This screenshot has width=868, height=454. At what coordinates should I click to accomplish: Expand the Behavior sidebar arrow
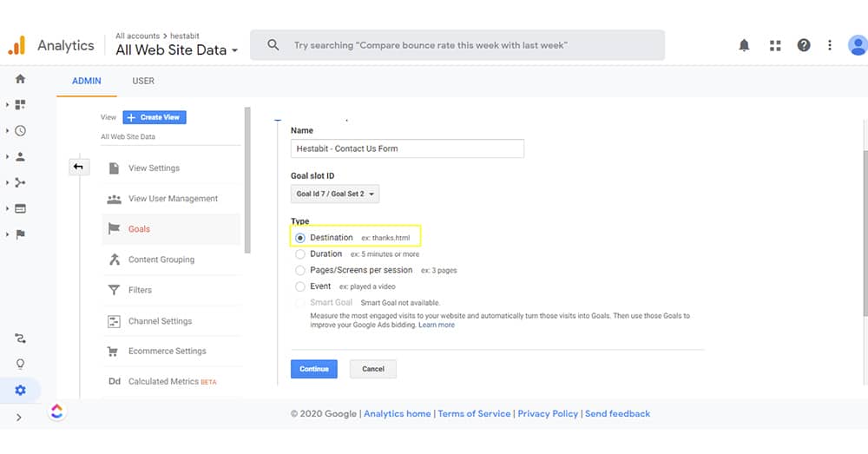pyautogui.click(x=7, y=208)
